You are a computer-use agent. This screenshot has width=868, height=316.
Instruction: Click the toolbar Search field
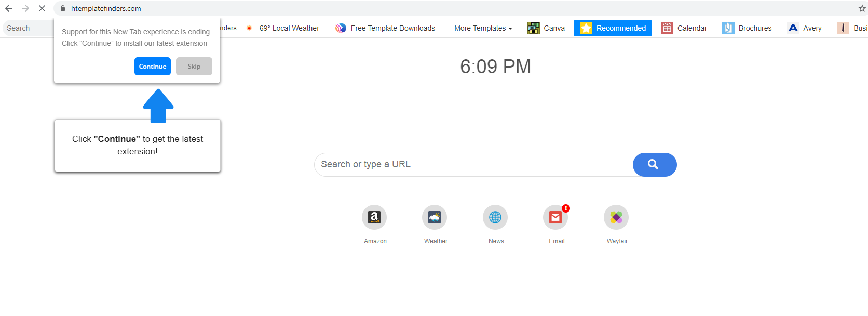point(28,28)
